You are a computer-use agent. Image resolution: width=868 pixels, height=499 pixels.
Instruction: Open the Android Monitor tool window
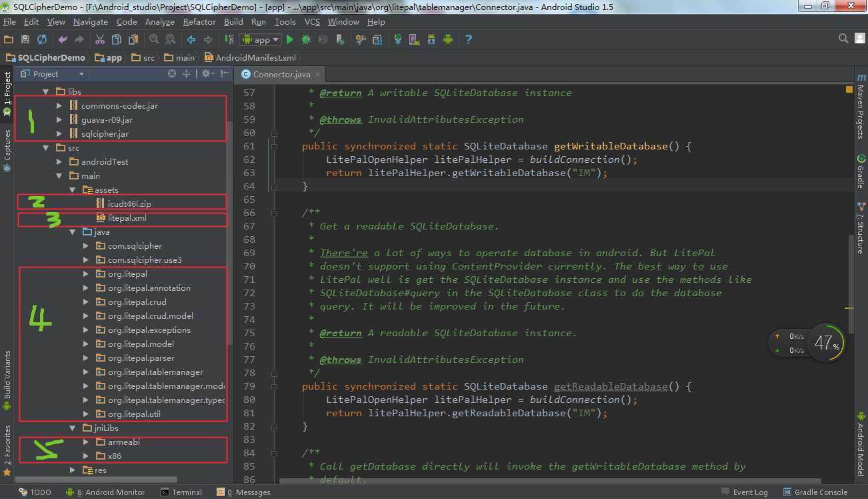[105, 492]
